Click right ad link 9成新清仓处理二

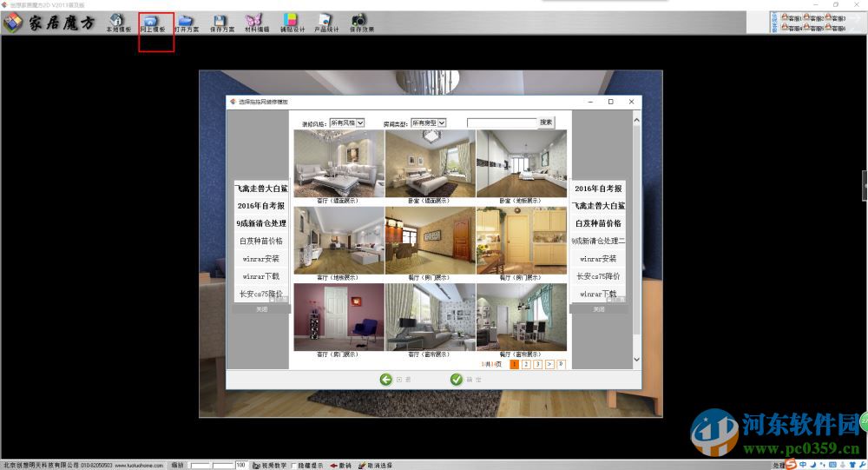click(x=598, y=242)
